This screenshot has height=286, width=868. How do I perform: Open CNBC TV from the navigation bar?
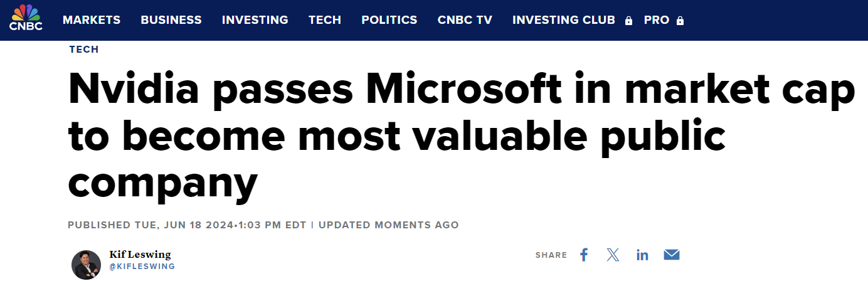pos(465,20)
